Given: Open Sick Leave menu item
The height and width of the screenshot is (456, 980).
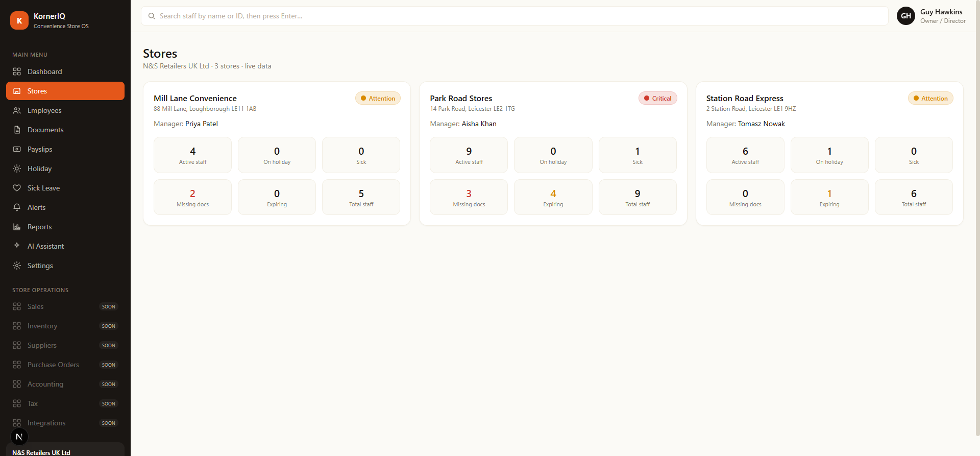Looking at the screenshot, I should coord(65,188).
